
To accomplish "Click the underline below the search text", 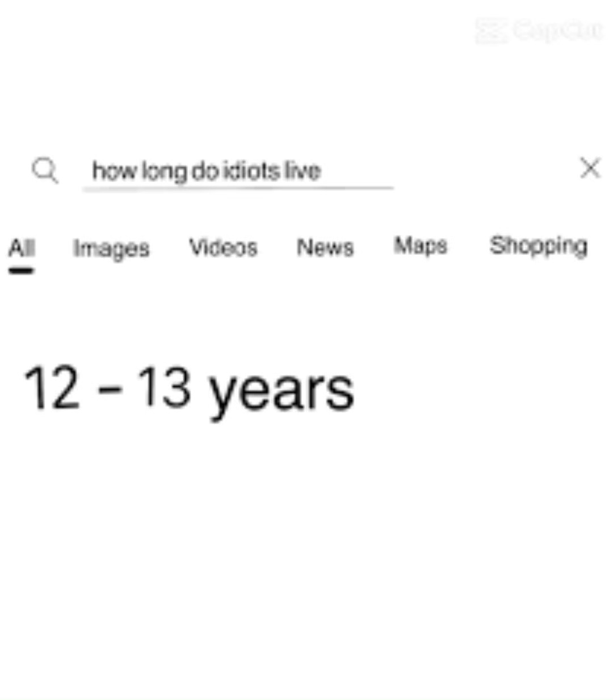I will coord(238,187).
